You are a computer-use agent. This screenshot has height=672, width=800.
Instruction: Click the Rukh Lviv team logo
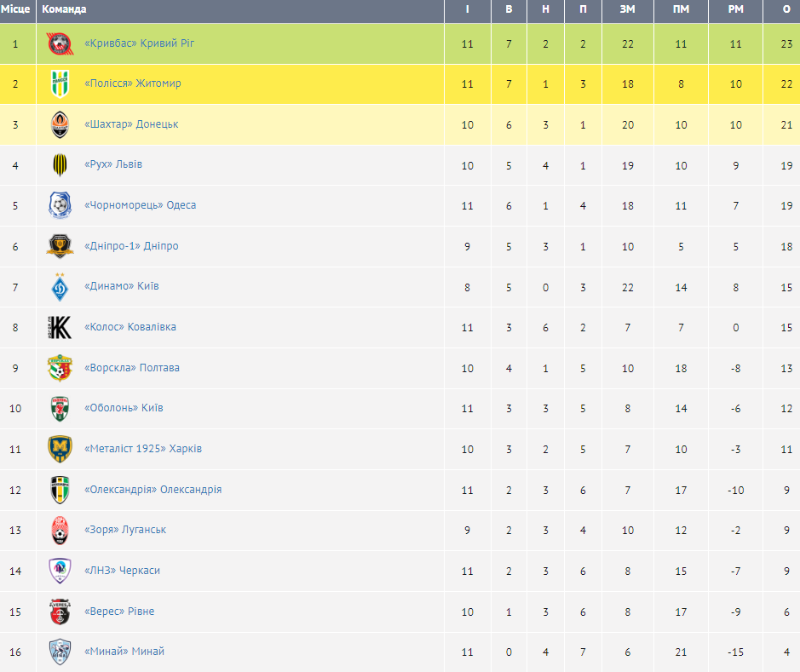point(60,164)
